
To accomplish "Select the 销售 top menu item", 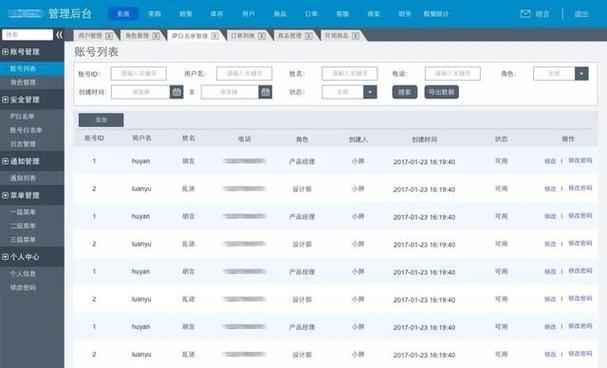I will [186, 14].
